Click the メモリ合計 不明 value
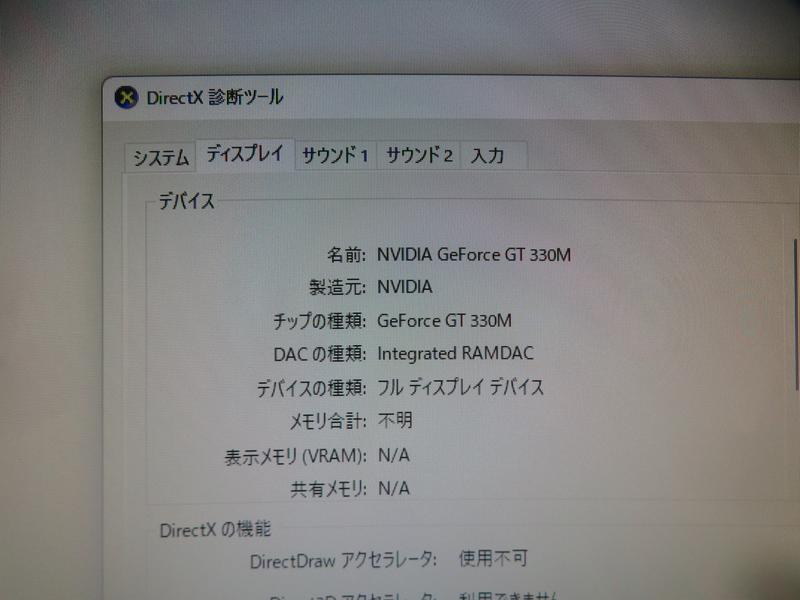 (x=395, y=420)
